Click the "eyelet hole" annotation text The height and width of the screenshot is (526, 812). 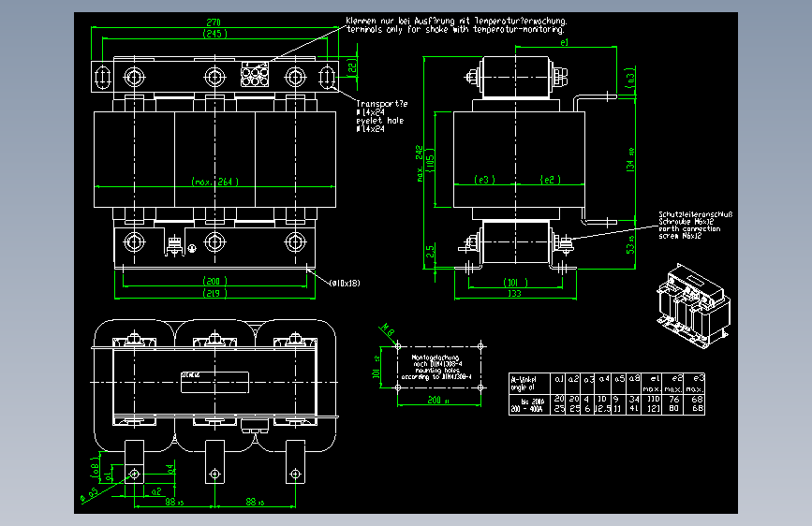[x=379, y=121]
